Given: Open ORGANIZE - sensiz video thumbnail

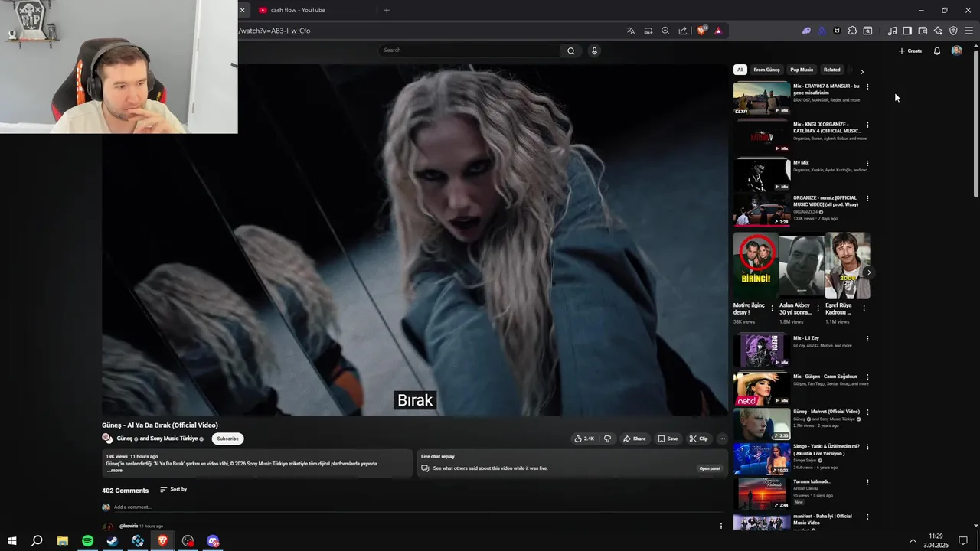Looking at the screenshot, I should pyautogui.click(x=762, y=210).
